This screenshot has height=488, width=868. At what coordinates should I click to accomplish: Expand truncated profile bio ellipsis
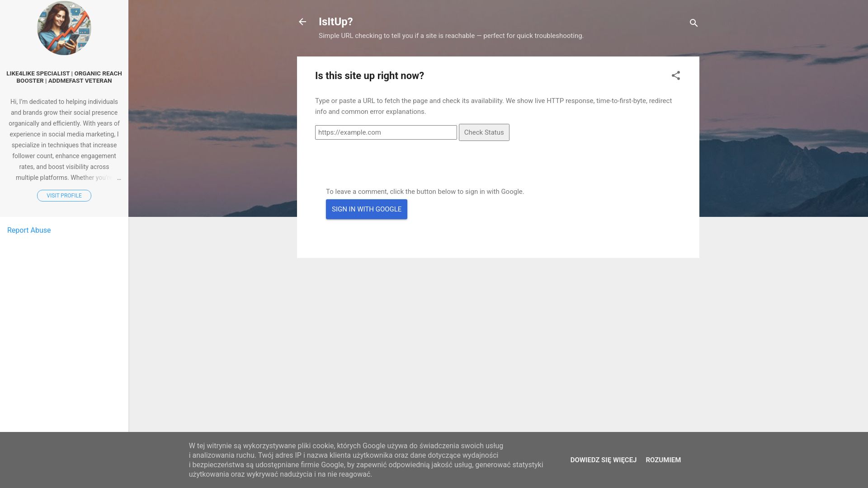tap(118, 178)
